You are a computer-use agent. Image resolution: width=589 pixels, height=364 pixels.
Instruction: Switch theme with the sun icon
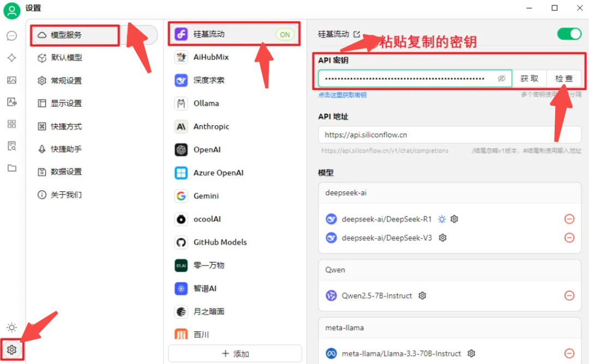pos(11,327)
